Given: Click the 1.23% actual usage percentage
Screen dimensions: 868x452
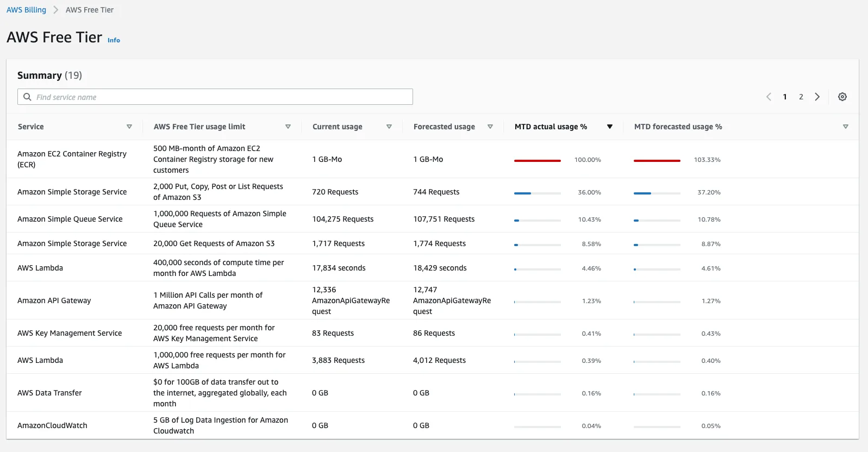Looking at the screenshot, I should tap(591, 301).
